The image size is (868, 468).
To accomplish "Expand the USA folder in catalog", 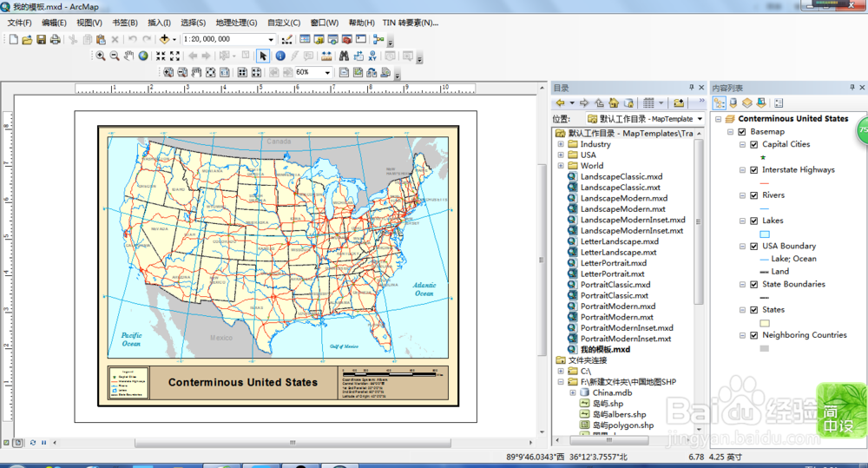I will click(x=561, y=155).
